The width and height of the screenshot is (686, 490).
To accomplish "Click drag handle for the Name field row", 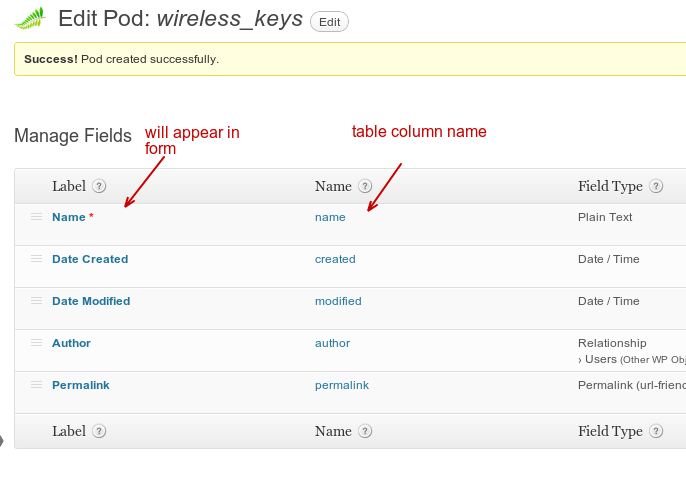I will [36, 217].
